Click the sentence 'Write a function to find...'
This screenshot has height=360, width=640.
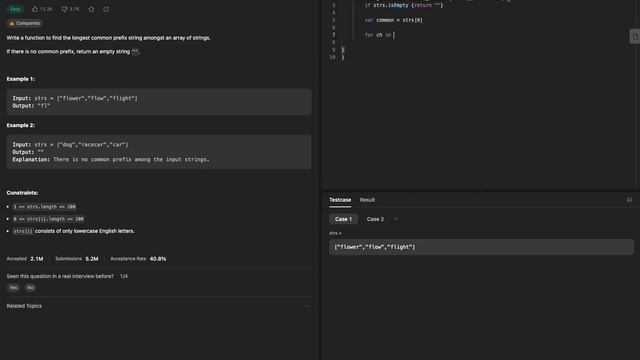point(109,38)
